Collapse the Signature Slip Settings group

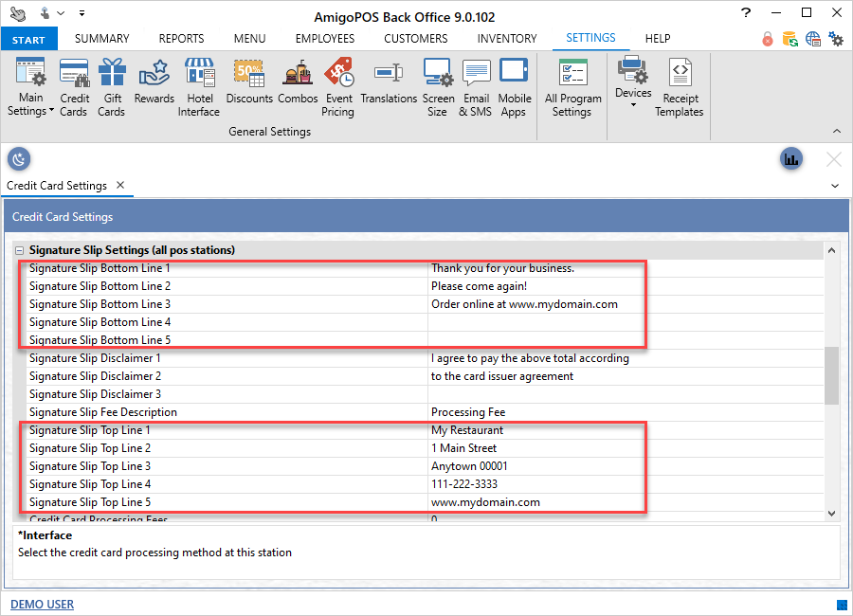(20, 250)
